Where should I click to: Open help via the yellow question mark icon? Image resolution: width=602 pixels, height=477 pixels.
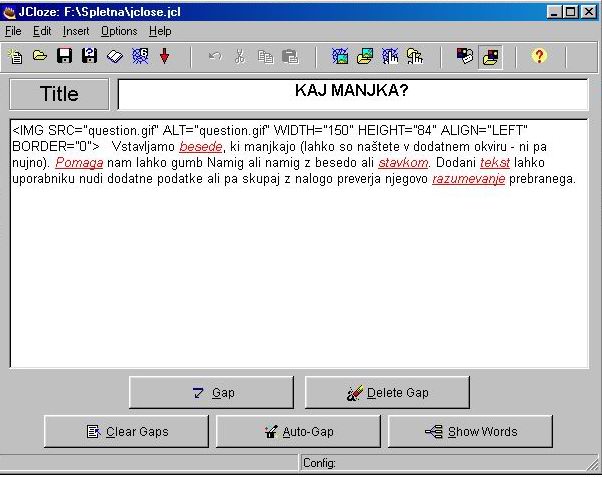(539, 57)
